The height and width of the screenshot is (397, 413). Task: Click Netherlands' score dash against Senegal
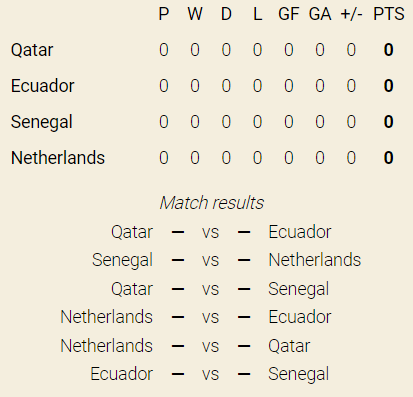(x=244, y=260)
